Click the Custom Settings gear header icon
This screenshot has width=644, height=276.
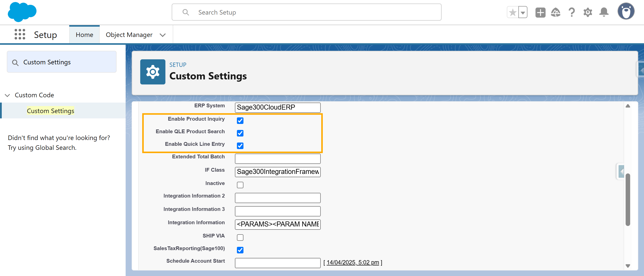pos(153,72)
